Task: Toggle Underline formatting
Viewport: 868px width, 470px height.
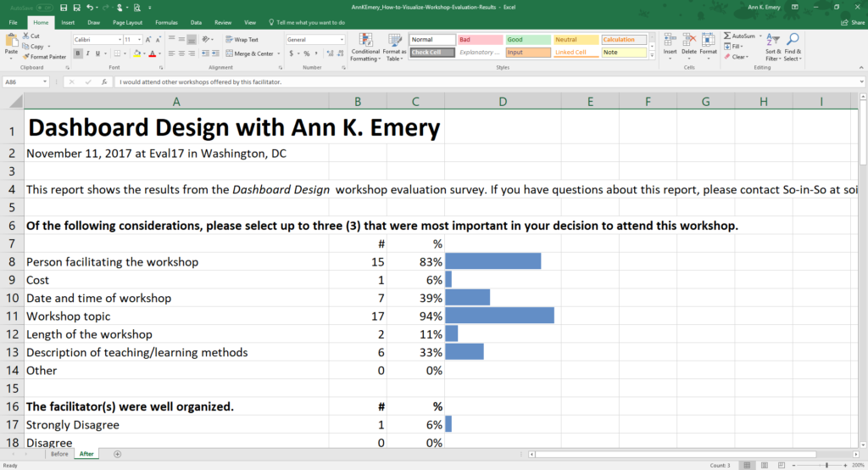Action: [98, 53]
